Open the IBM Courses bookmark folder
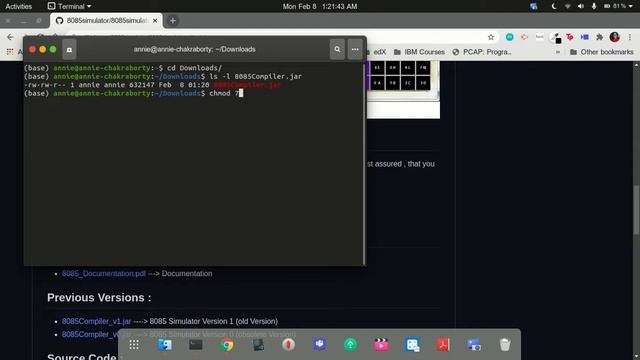640x360 pixels. click(x=419, y=52)
